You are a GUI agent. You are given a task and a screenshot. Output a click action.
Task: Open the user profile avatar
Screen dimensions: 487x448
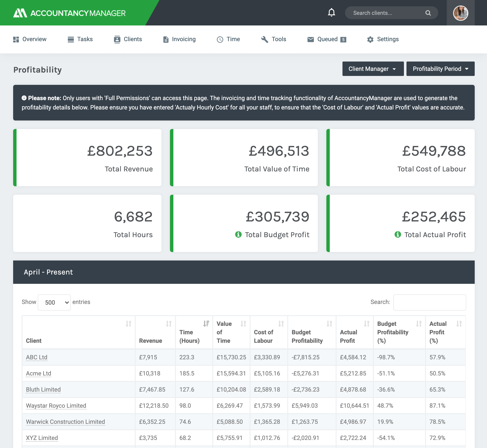point(460,13)
